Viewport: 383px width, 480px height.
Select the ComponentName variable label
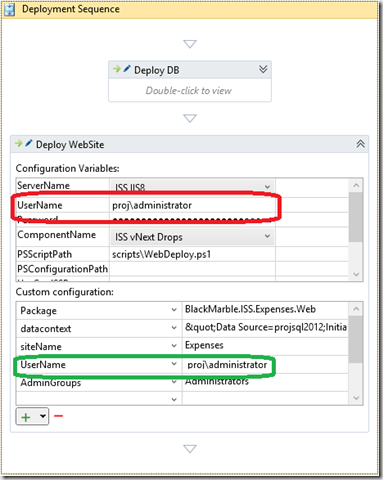56,235
